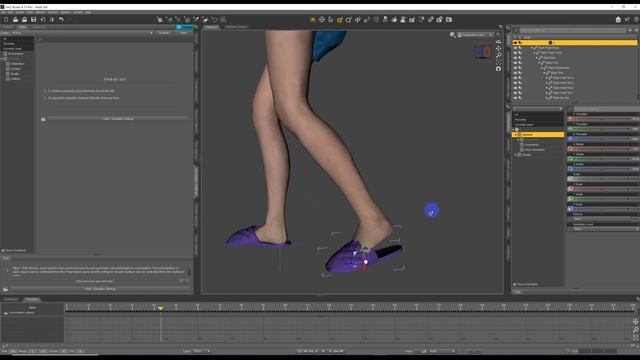Expand the highlighted General group arrow in Parameters
This screenshot has width=640, height=360.
516,134
